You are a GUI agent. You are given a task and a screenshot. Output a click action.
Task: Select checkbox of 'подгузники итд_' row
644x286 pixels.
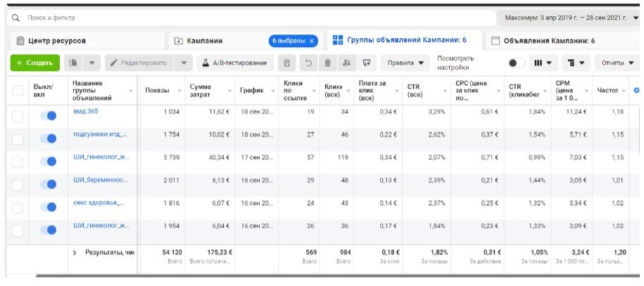click(x=18, y=139)
